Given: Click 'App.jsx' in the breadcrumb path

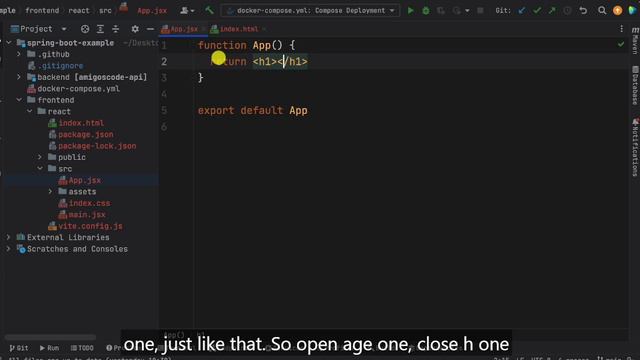Looking at the screenshot, I should [x=152, y=11].
